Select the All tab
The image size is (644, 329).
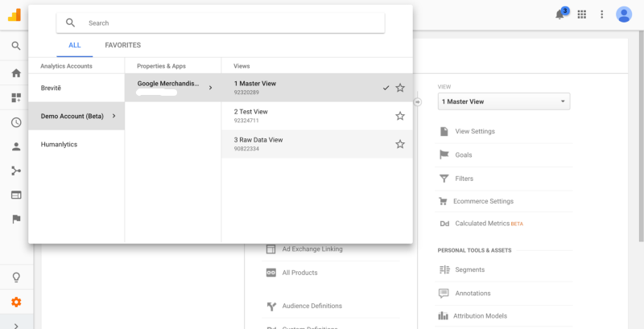(74, 45)
